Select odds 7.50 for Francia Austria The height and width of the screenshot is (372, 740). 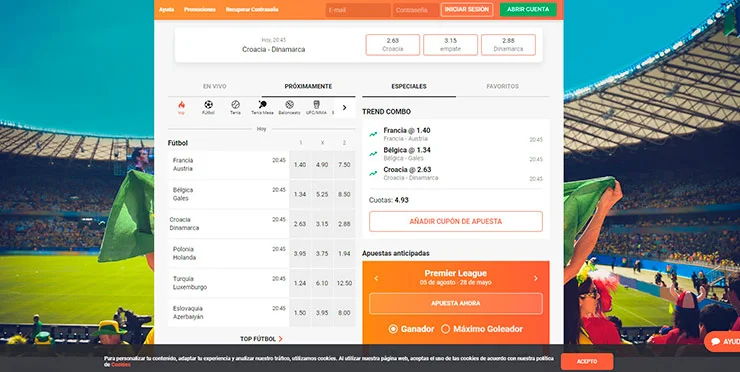coord(344,165)
